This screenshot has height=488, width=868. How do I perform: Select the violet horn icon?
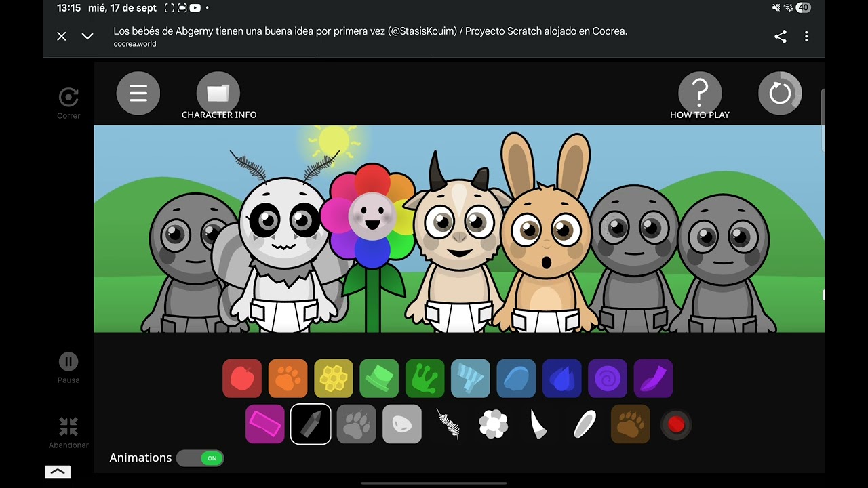(653, 378)
